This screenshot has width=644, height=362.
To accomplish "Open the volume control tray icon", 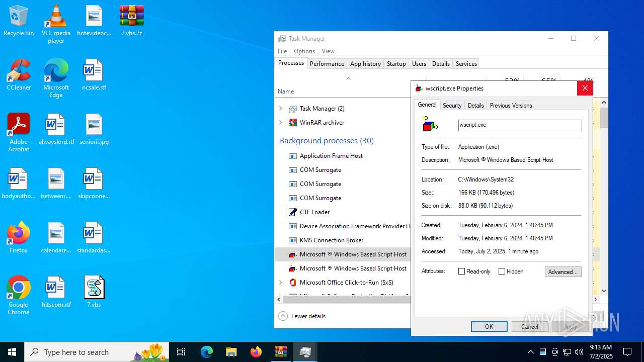I will 579,352.
